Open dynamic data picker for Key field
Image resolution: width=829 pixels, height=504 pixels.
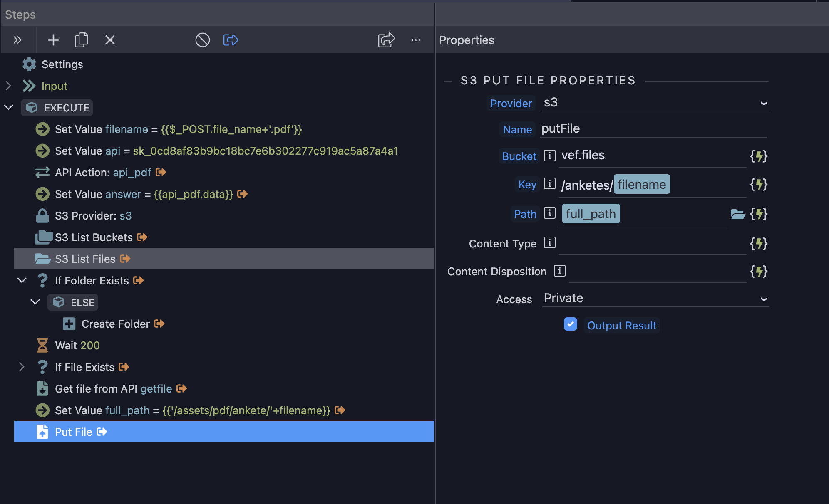coord(759,185)
